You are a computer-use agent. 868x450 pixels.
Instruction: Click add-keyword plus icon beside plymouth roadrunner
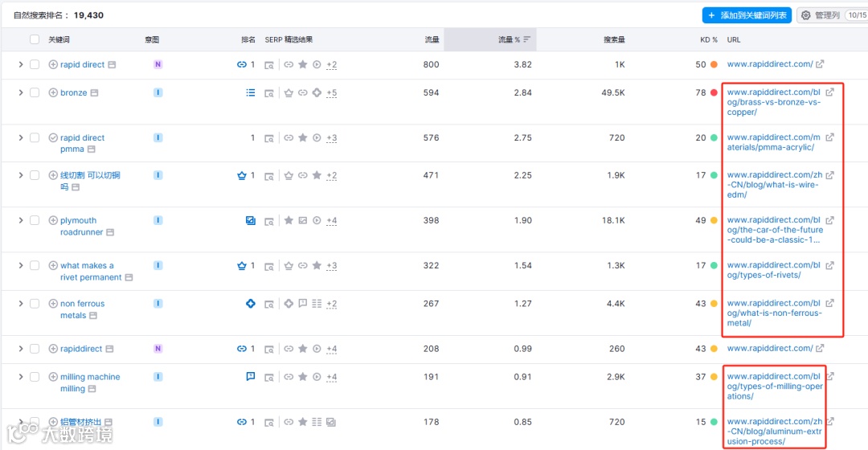(53, 220)
